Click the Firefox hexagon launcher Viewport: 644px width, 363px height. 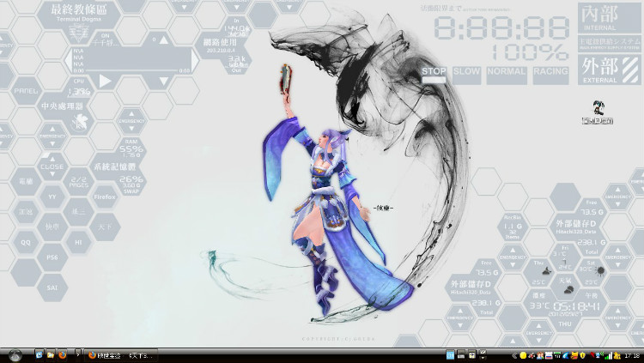tap(105, 197)
